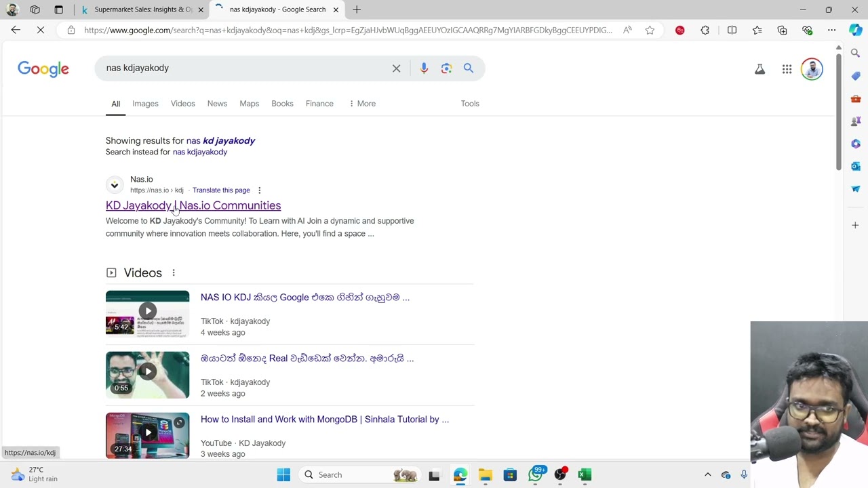Viewport: 868px width, 488px height.
Task: Open Google apps grid
Action: point(787,69)
